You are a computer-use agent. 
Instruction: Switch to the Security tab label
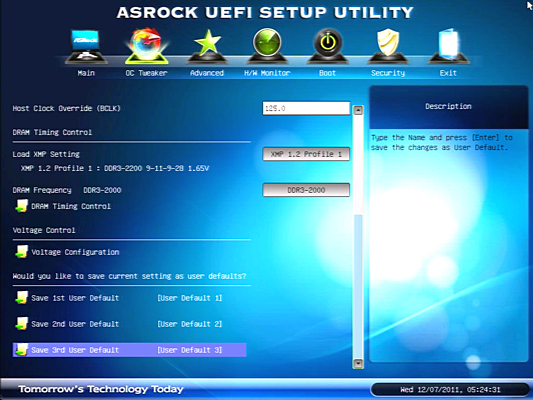click(x=388, y=73)
